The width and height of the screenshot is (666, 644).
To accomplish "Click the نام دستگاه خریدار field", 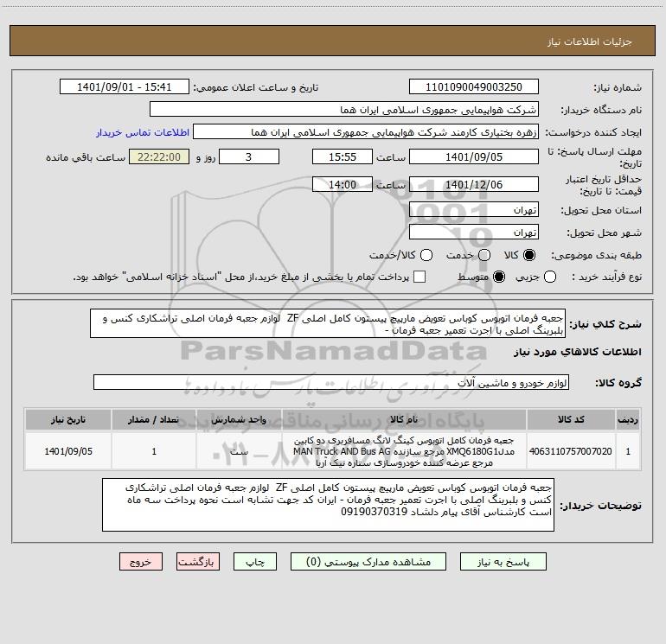I will coord(344,109).
